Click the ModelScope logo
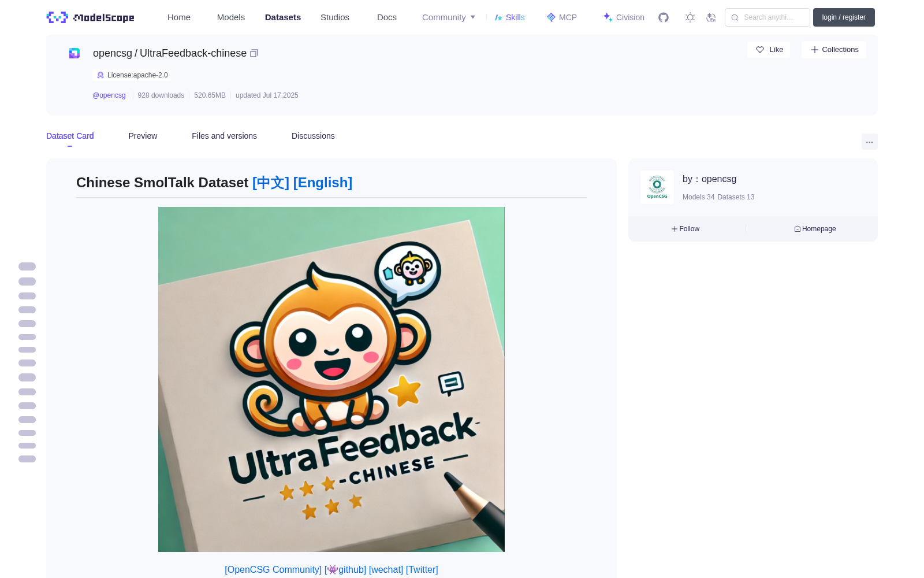 point(90,17)
